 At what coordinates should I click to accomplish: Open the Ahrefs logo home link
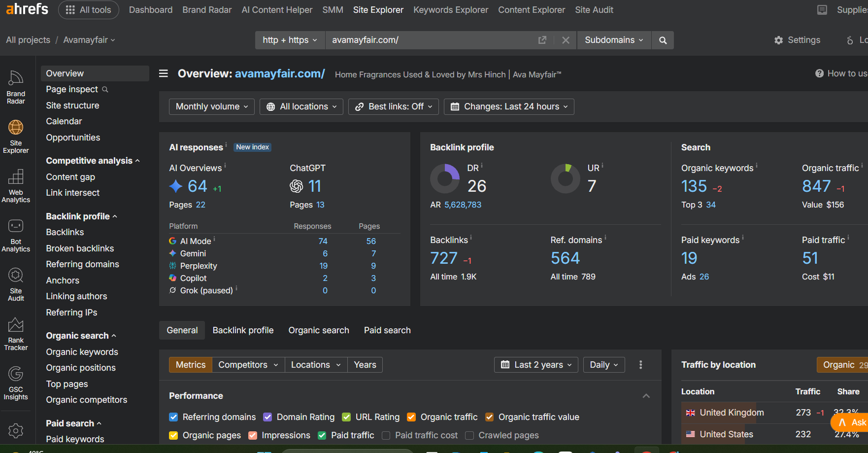click(x=27, y=9)
